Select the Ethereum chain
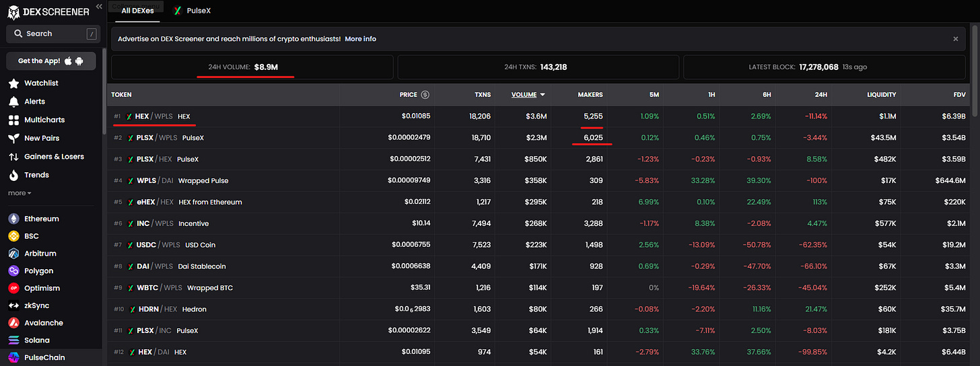980x366 pixels. pos(42,219)
